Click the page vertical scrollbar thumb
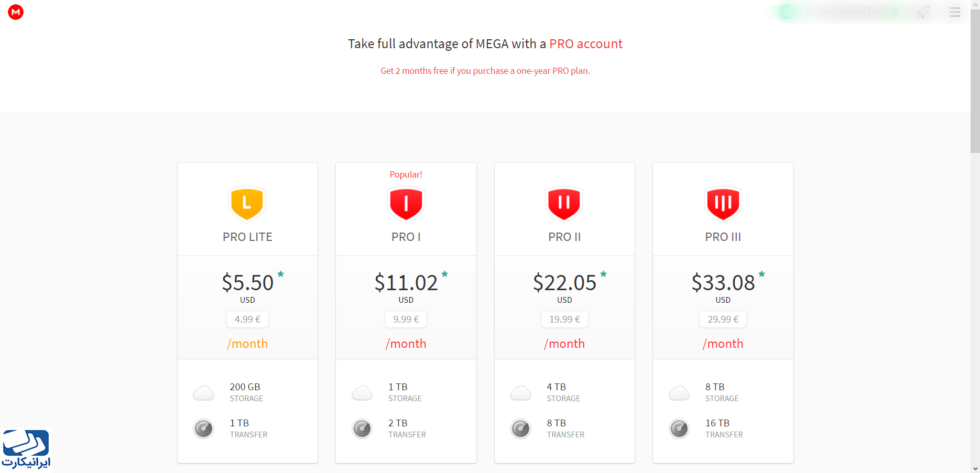Image resolution: width=980 pixels, height=473 pixels. [975, 81]
